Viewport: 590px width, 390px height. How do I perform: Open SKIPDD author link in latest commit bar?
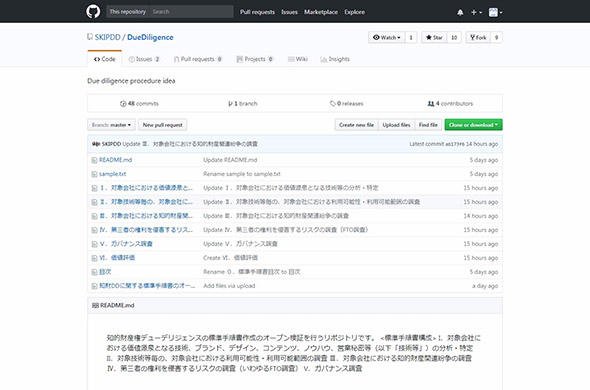point(111,144)
